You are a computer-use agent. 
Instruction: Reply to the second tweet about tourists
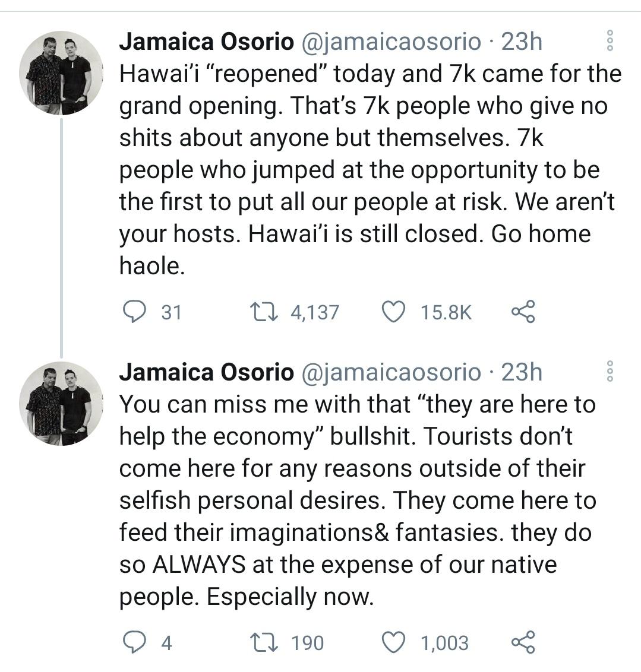click(x=134, y=642)
